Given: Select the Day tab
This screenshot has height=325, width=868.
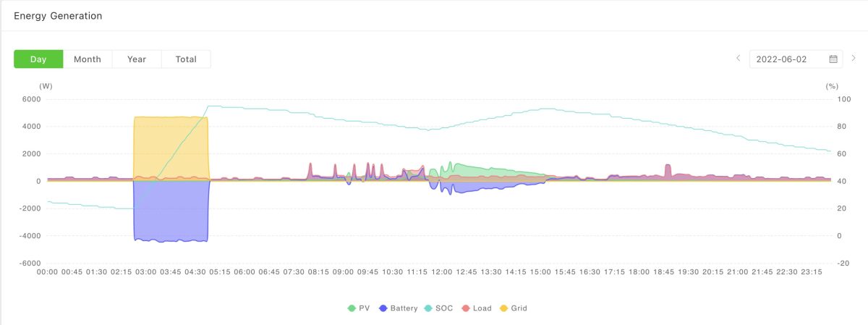Looking at the screenshot, I should click(38, 59).
